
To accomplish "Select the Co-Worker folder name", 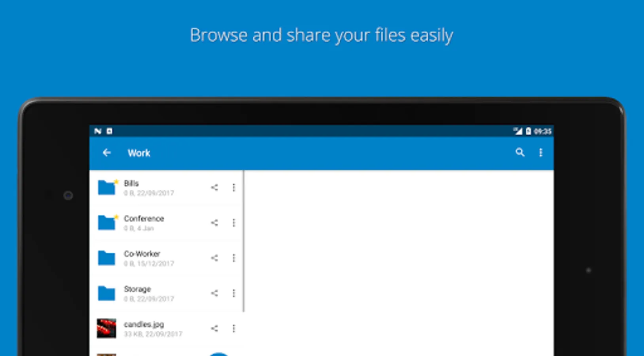I will (142, 254).
